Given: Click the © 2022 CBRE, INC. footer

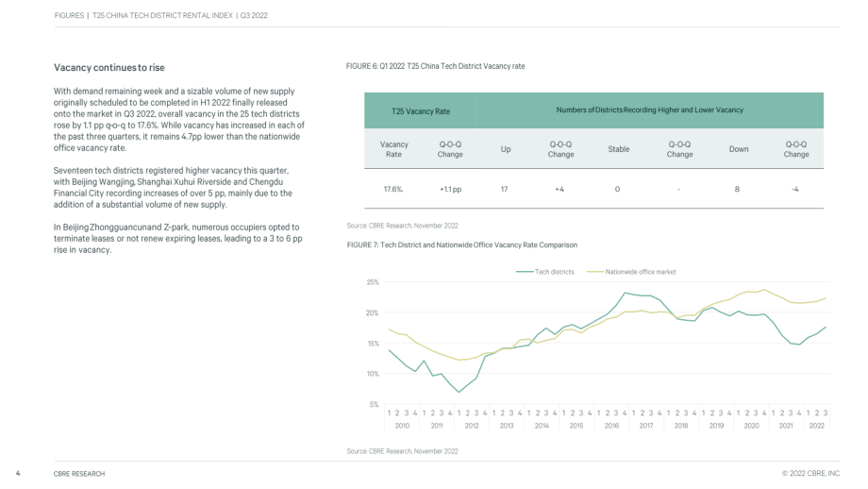Looking at the screenshot, I should (x=811, y=474).
